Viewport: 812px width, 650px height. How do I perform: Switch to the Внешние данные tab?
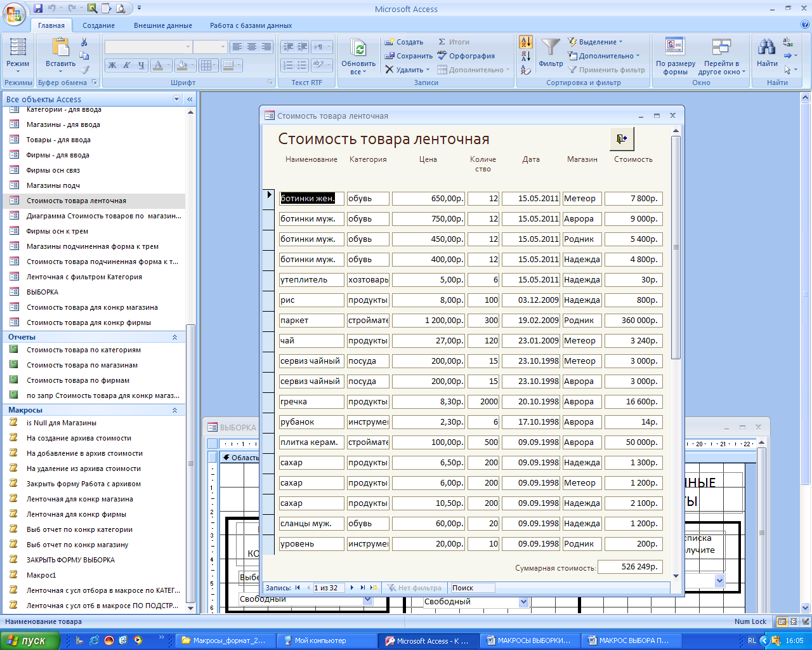(x=163, y=25)
